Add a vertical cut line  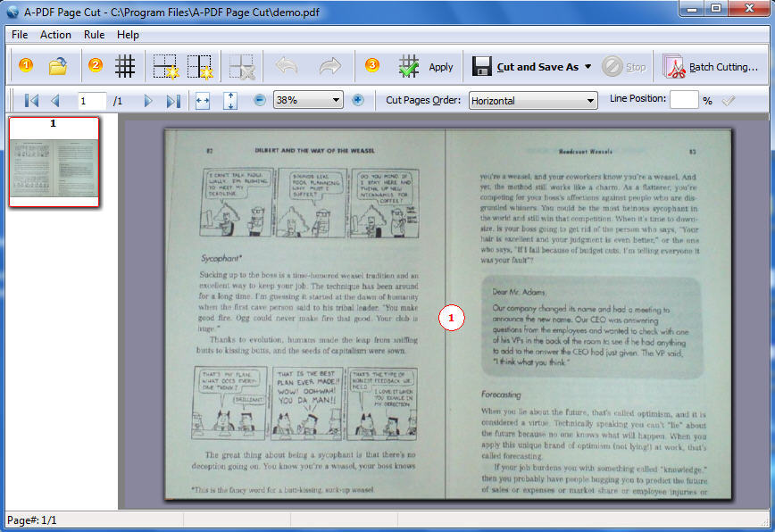pyautogui.click(x=199, y=66)
